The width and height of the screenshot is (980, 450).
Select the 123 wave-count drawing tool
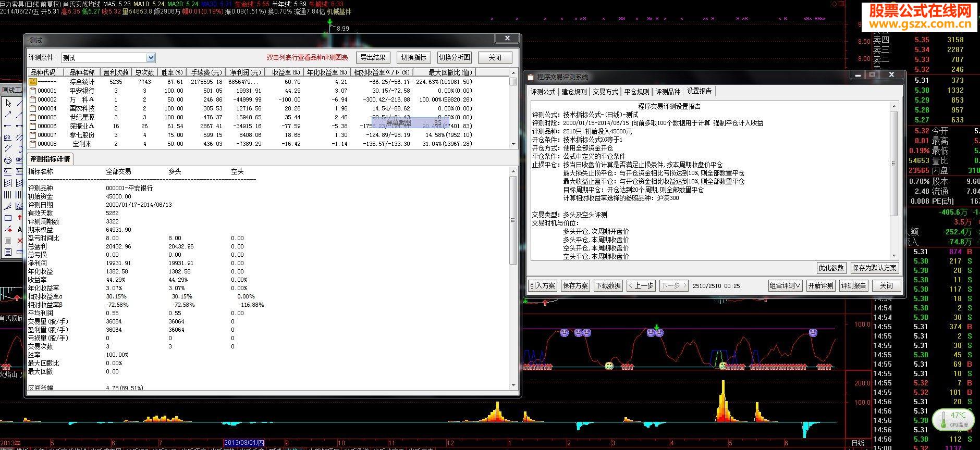[8, 137]
